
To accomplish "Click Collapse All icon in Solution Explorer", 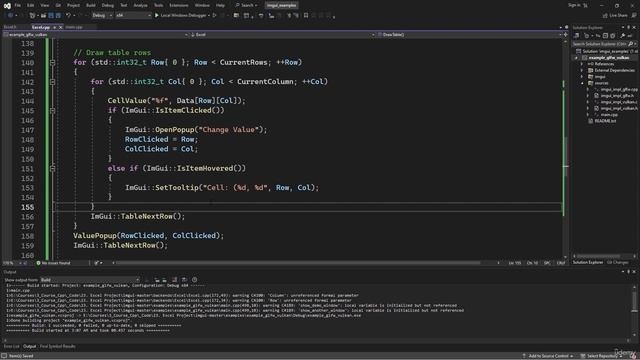I will [x=605, y=36].
